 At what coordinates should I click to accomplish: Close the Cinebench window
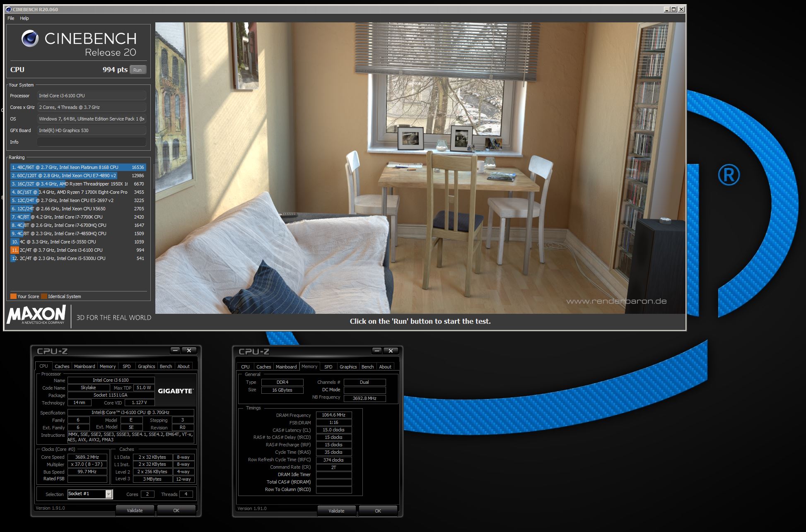pos(681,9)
